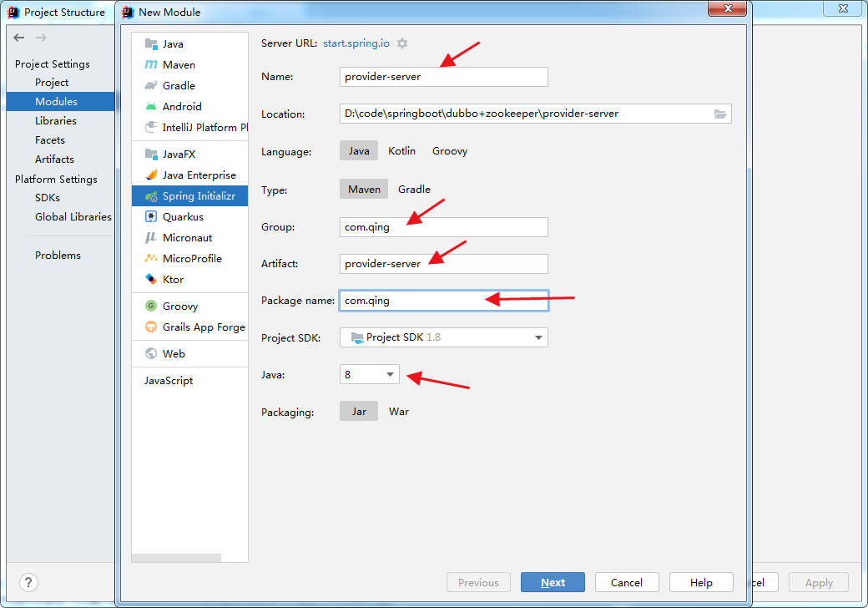The width and height of the screenshot is (868, 608).
Task: Click the start.spring.io link
Action: point(356,43)
